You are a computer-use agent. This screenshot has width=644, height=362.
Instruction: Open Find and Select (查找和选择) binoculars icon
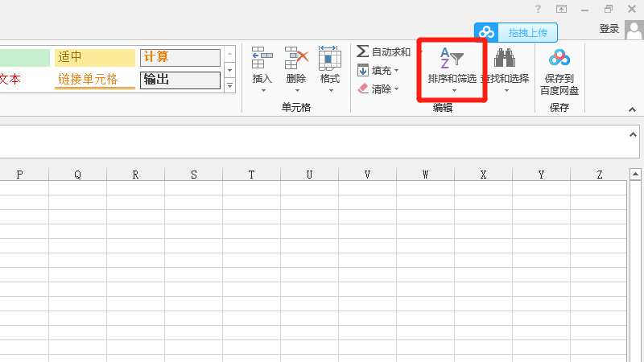tap(505, 59)
